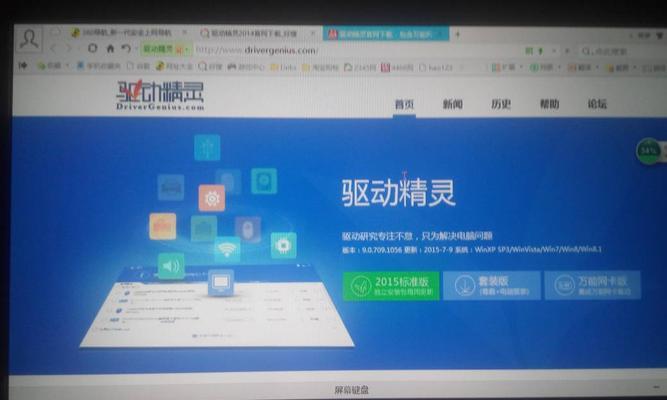Image resolution: width=667 pixels, height=400 pixels.
Task: Click the floating green 34% accelerator ball
Action: [648, 151]
